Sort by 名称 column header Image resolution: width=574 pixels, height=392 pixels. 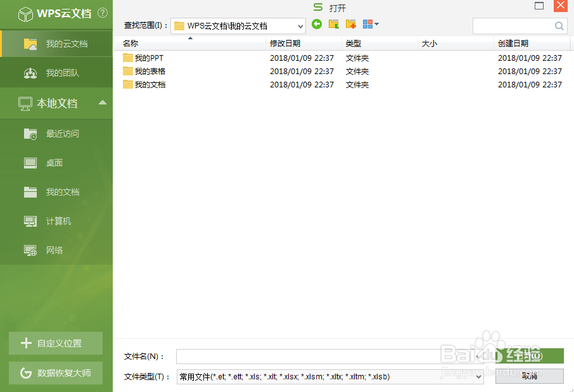(x=189, y=43)
